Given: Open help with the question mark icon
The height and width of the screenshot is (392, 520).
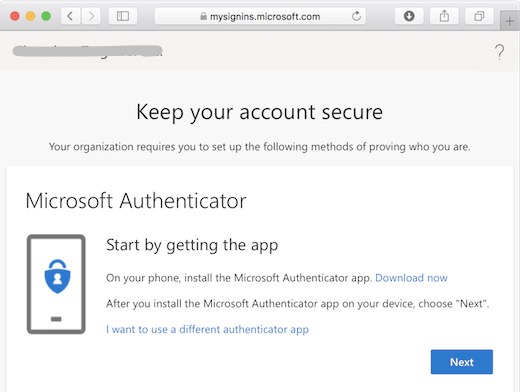Looking at the screenshot, I should click(x=499, y=52).
